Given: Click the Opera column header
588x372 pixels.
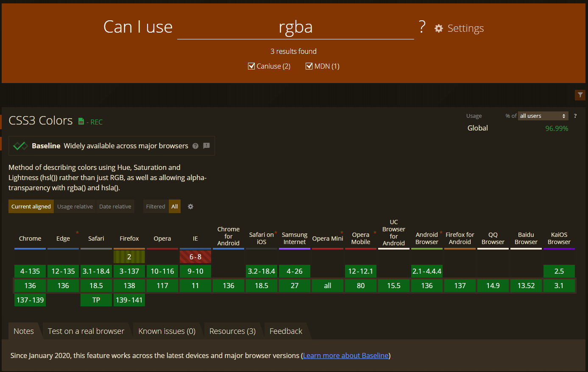Looking at the screenshot, I should pos(162,239).
